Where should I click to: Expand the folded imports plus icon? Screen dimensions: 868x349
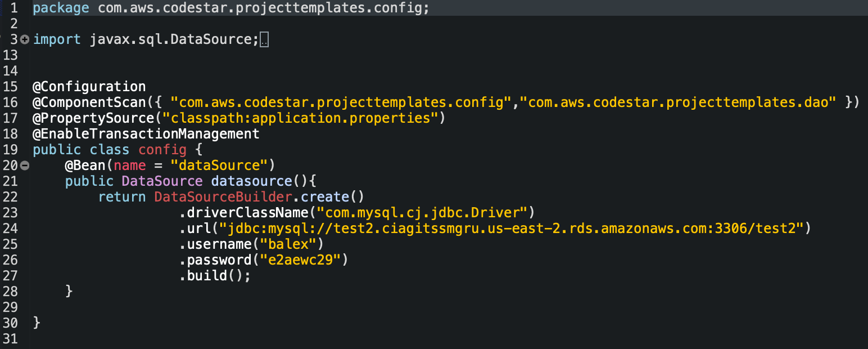pos(24,39)
